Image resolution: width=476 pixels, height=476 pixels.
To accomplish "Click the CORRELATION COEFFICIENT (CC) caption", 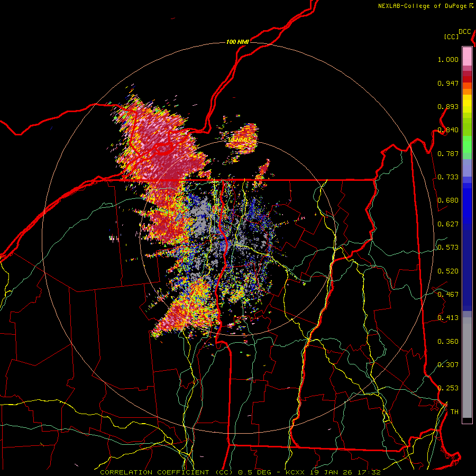I will (167, 472).
